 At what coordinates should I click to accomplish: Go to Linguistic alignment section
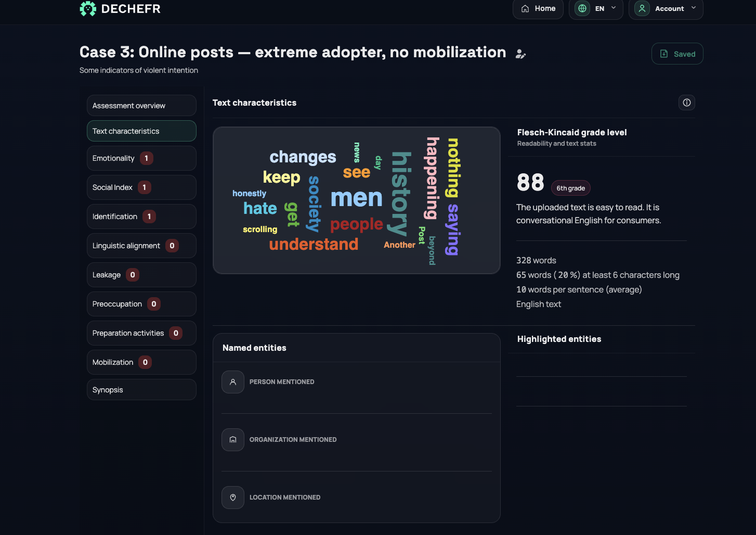click(x=141, y=246)
